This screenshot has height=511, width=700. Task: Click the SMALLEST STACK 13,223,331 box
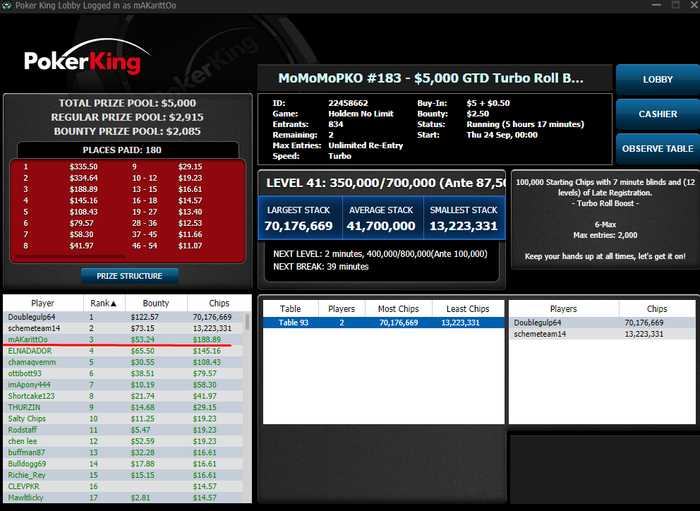tap(463, 219)
